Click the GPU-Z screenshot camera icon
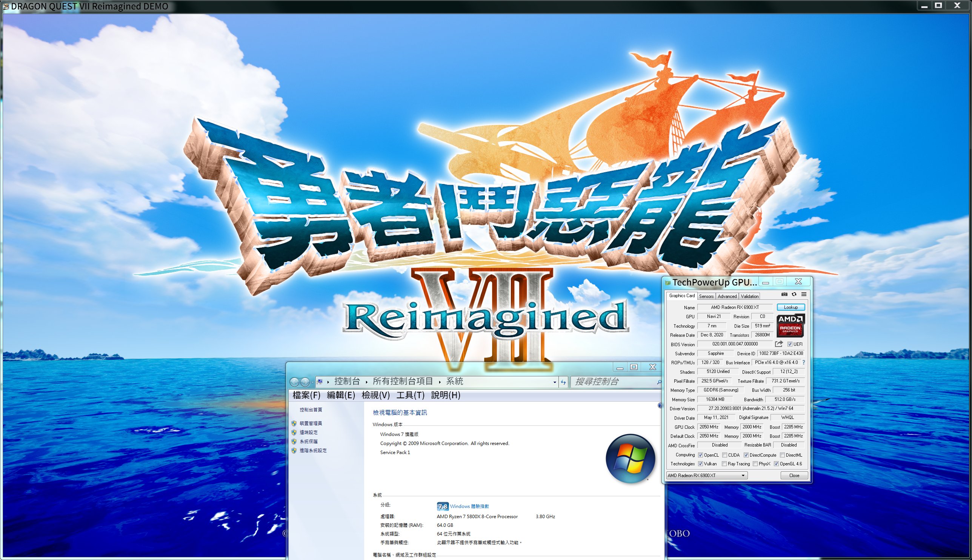The height and width of the screenshot is (560, 972). coord(784,295)
